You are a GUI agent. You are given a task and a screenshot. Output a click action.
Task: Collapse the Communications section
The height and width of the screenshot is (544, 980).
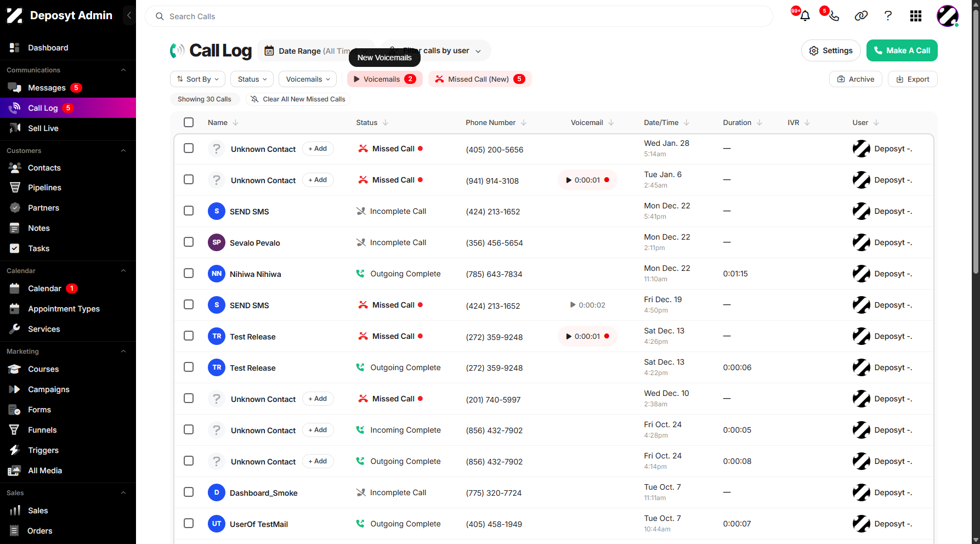pos(123,70)
